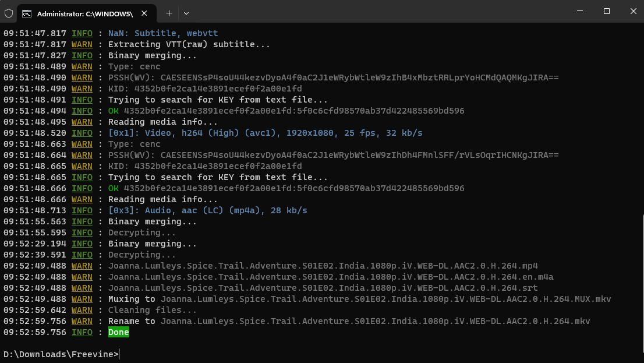The height and width of the screenshot is (363, 644).
Task: Click the Extracting VTT(raw) subtitle message
Action: pyautogui.click(x=189, y=44)
